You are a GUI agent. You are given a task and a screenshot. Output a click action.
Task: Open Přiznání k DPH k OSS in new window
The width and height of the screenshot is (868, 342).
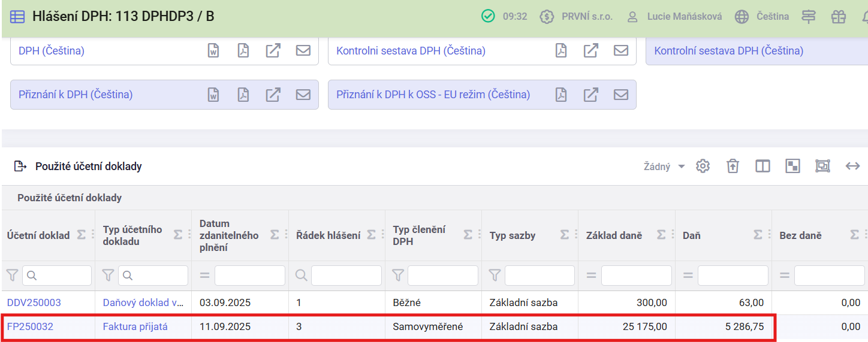pos(590,95)
